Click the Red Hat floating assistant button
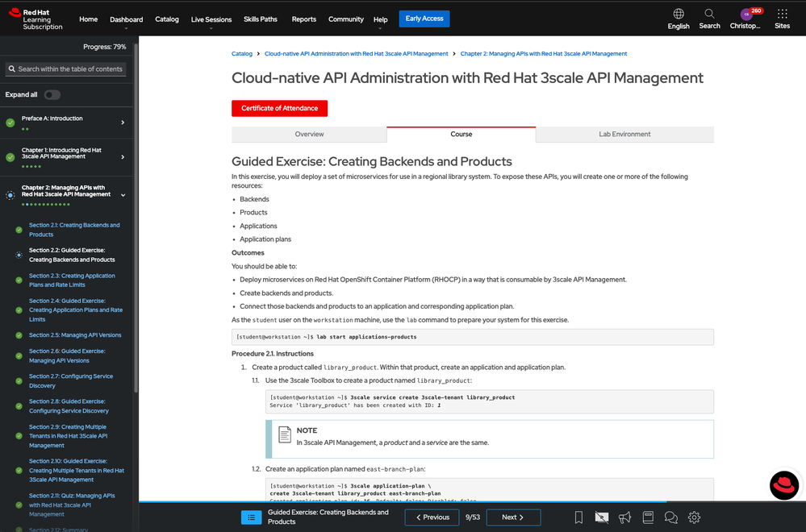This screenshot has width=806, height=532. point(783,485)
